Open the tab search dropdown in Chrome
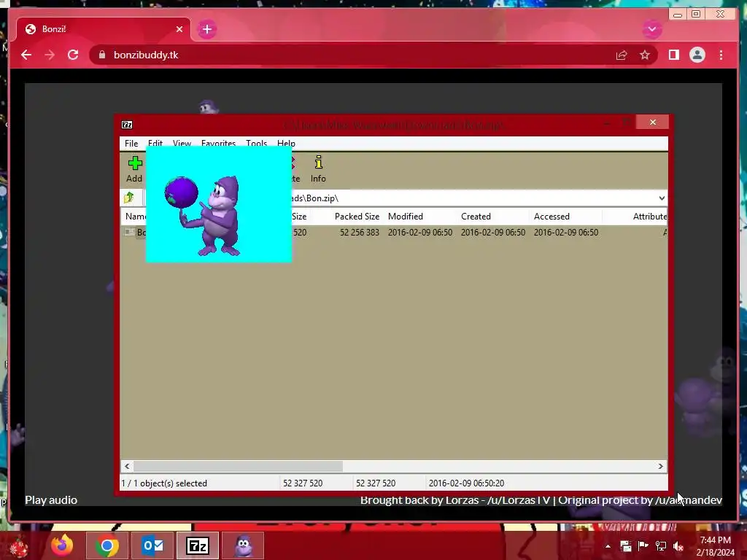 (x=652, y=29)
